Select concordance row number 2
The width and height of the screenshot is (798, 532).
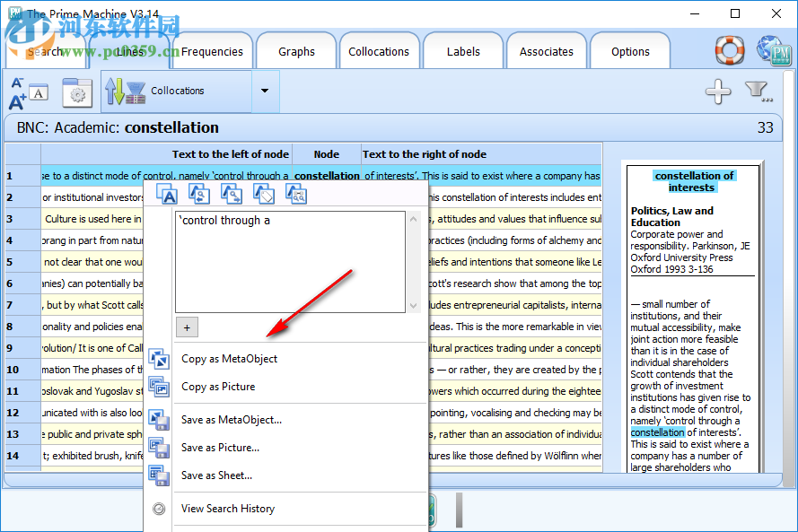point(23,197)
